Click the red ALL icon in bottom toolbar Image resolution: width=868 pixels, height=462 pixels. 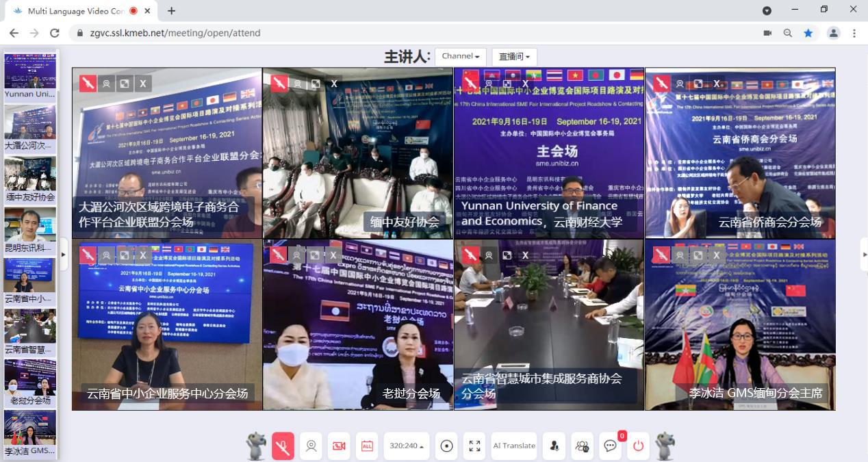pos(367,446)
